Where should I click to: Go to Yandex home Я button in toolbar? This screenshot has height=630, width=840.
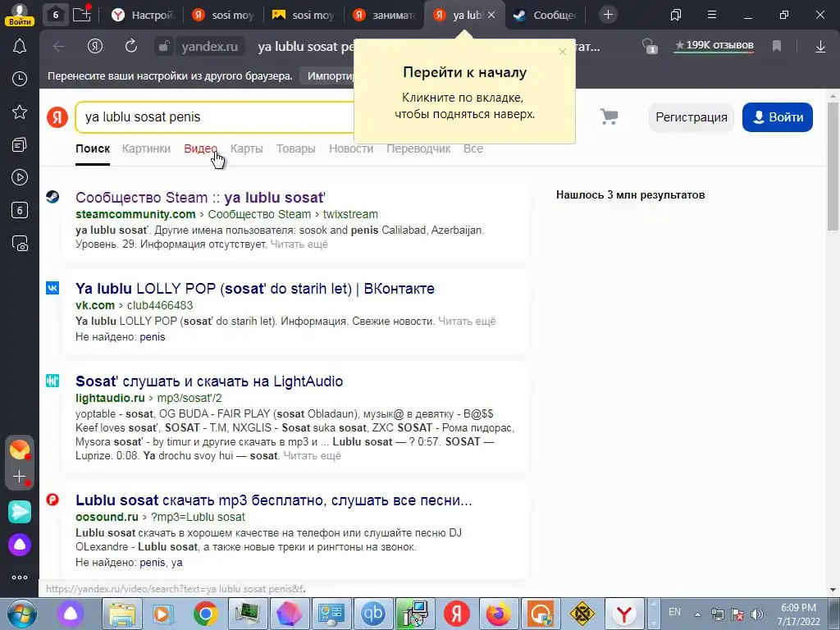(95, 47)
